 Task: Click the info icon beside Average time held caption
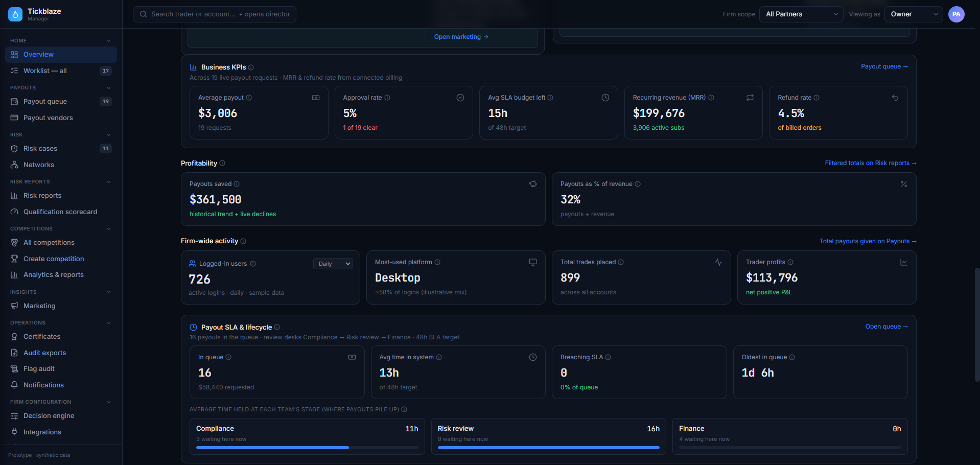[x=404, y=409]
